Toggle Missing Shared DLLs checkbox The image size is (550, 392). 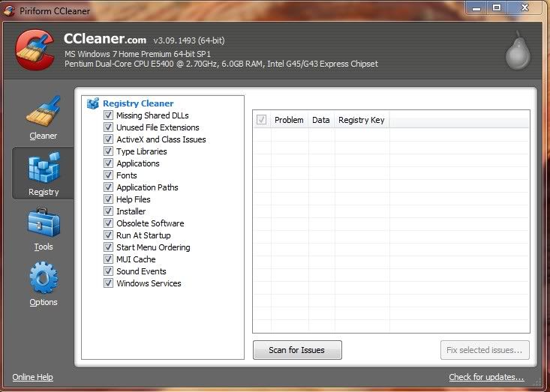click(x=108, y=115)
